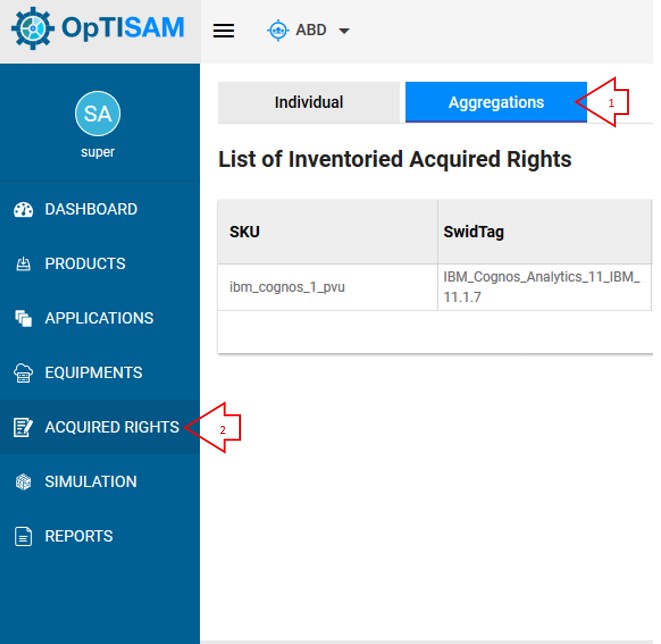The image size is (661, 644).
Task: Select the Aggregations tab
Action: 496,102
